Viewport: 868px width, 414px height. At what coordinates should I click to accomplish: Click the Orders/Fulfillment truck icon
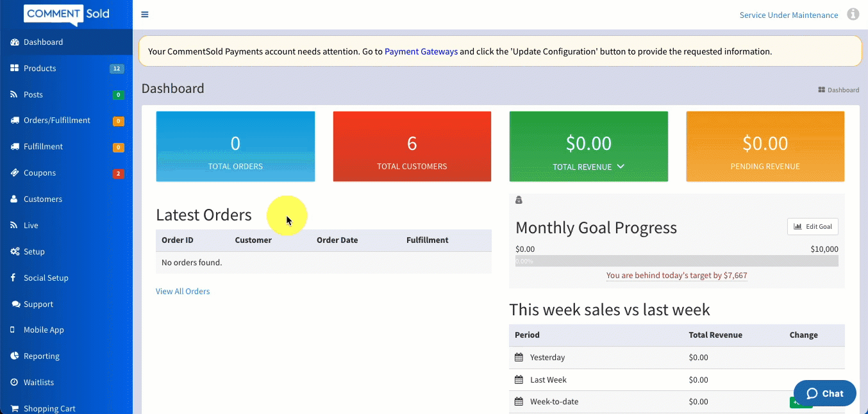click(x=14, y=120)
